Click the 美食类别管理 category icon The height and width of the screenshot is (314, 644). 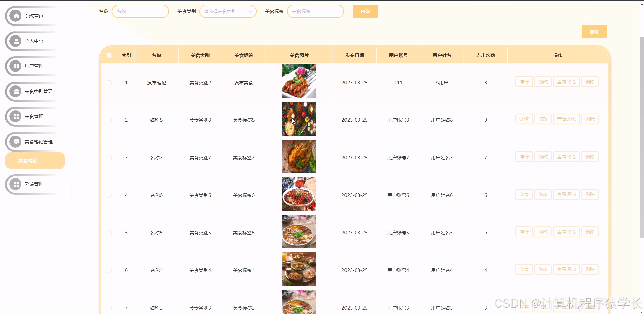[15, 91]
